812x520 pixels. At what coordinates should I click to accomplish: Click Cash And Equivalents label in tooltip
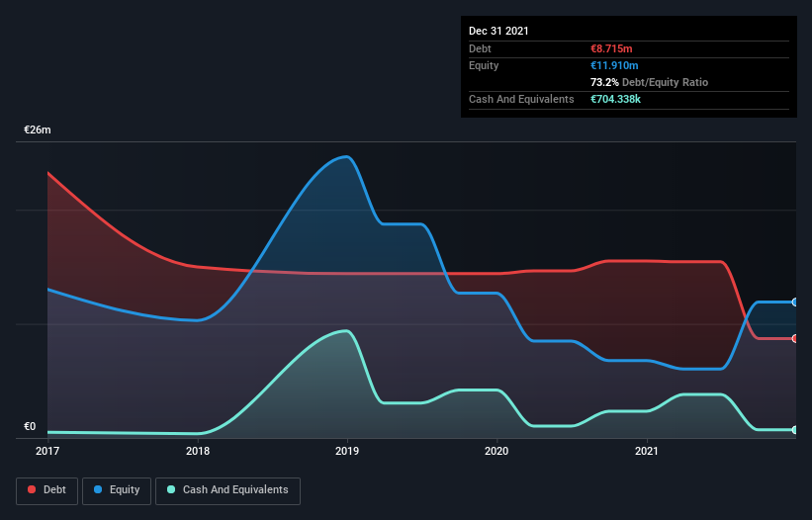tap(521, 99)
